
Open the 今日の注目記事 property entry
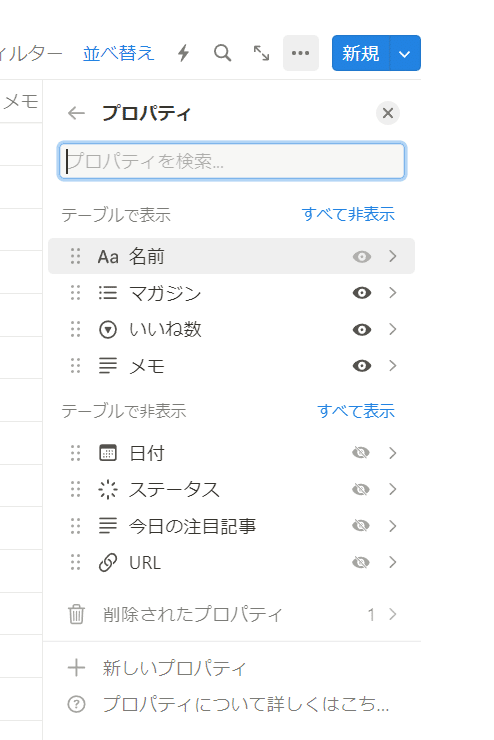232,526
